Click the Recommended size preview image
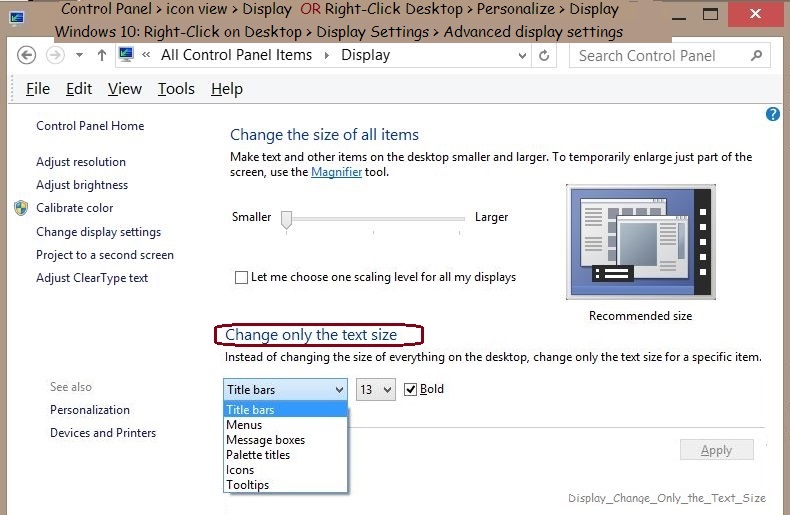This screenshot has height=515, width=790. 640,242
